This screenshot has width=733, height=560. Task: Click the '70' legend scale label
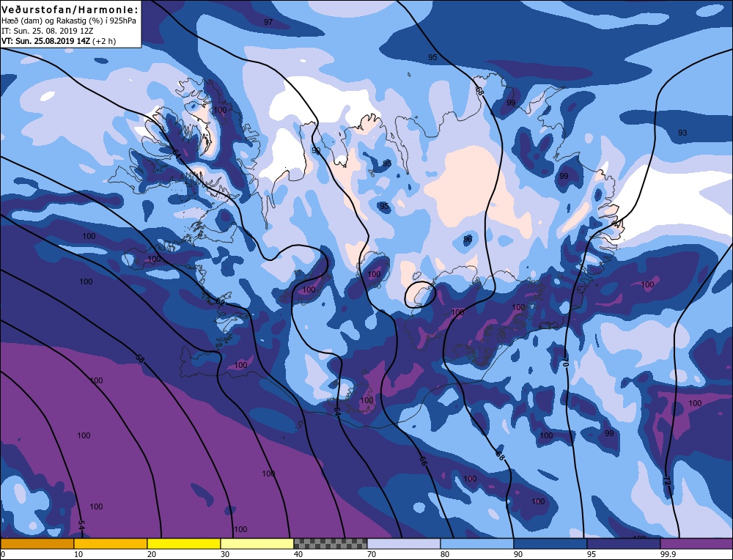(372, 554)
